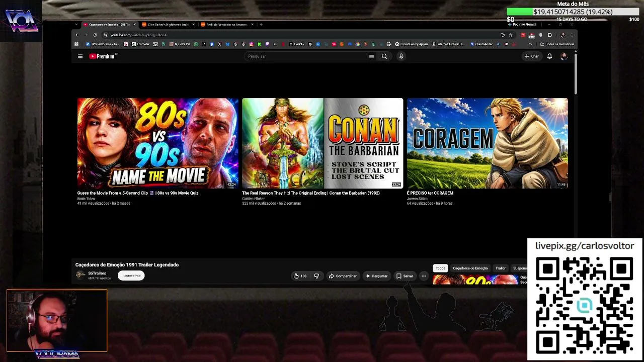Open the RPG Voltorama bookmark
This screenshot has height=362, width=644.
coord(103,44)
